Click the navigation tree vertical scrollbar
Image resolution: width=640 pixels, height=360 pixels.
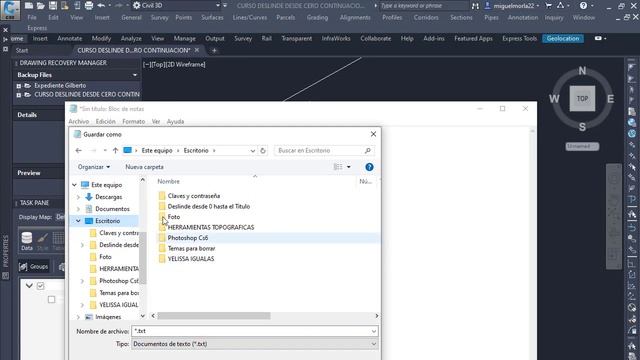click(142, 257)
